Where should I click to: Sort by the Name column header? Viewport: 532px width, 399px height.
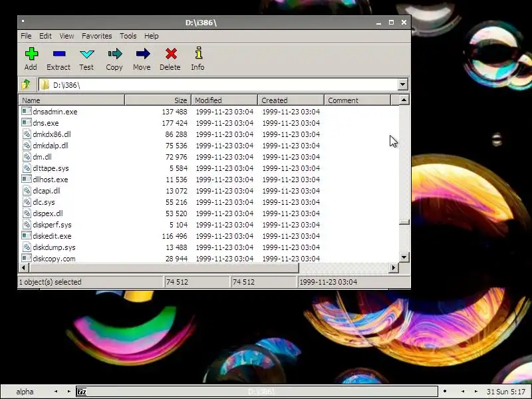[x=72, y=100]
